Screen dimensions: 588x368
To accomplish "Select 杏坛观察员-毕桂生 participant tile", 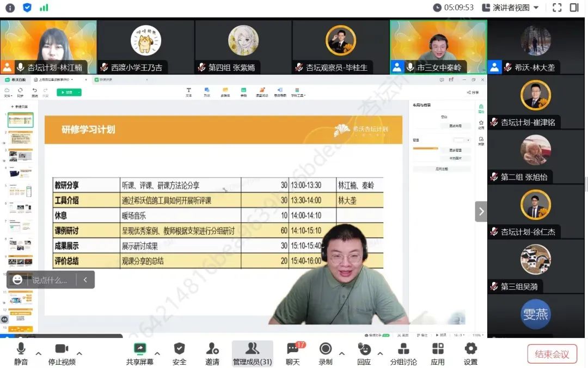I will click(x=341, y=46).
